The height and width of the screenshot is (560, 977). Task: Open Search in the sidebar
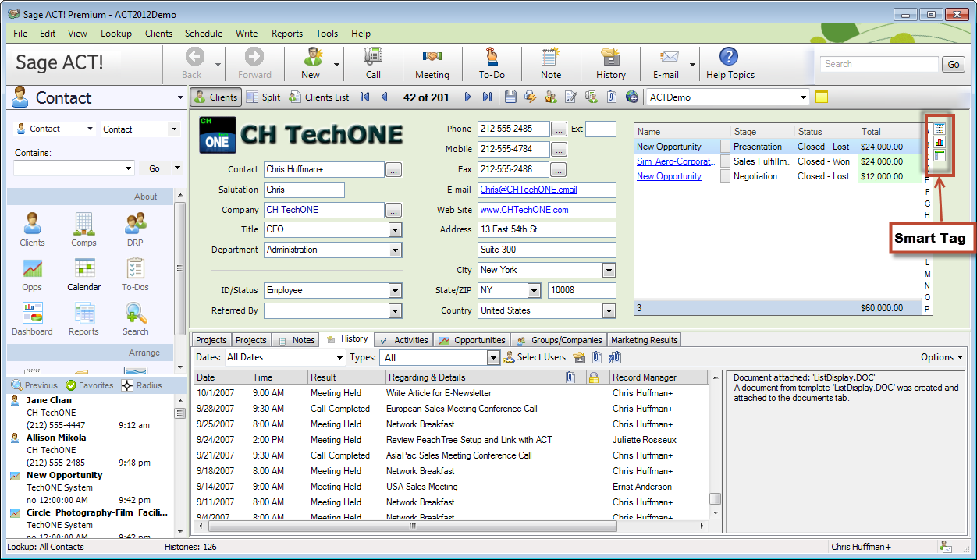135,318
